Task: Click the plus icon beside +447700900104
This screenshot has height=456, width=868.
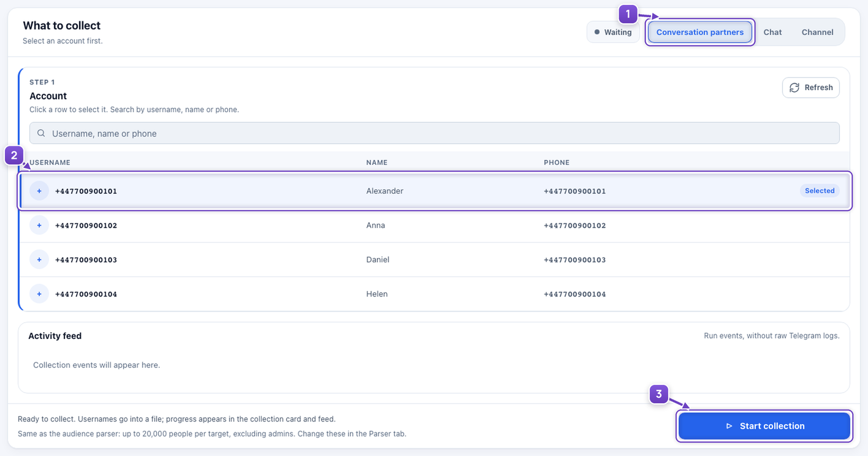Action: click(x=39, y=294)
